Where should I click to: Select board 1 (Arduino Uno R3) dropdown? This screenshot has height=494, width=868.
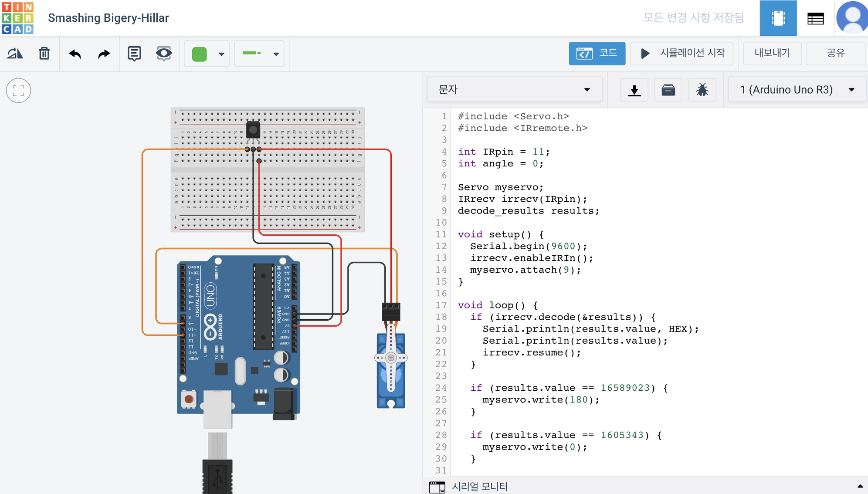click(797, 90)
